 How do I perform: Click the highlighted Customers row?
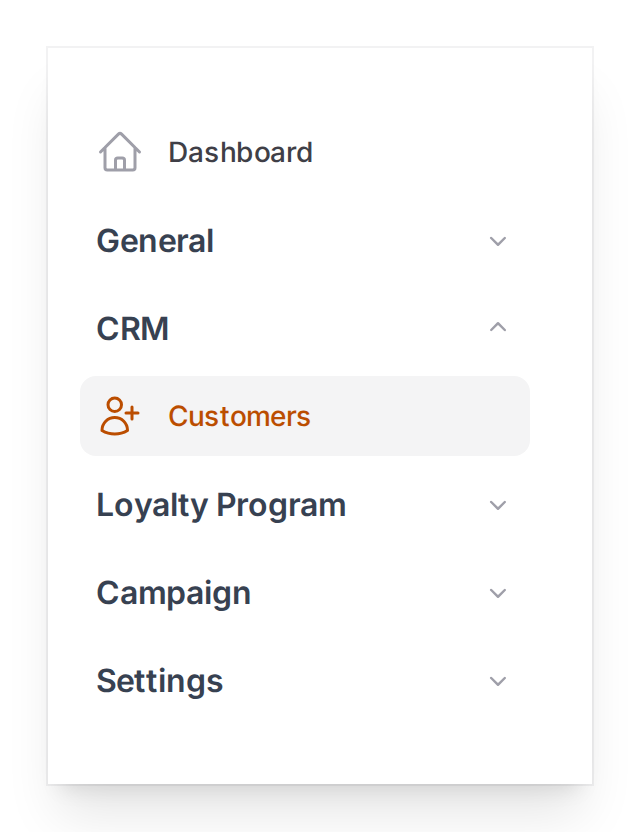[304, 416]
